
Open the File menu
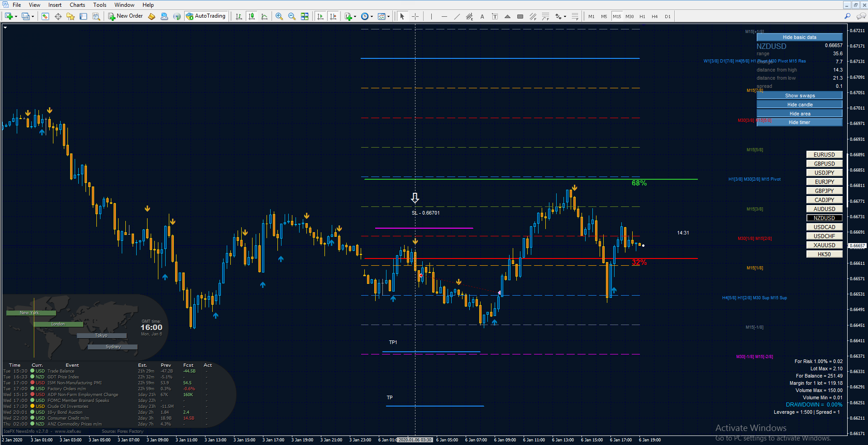pos(17,5)
